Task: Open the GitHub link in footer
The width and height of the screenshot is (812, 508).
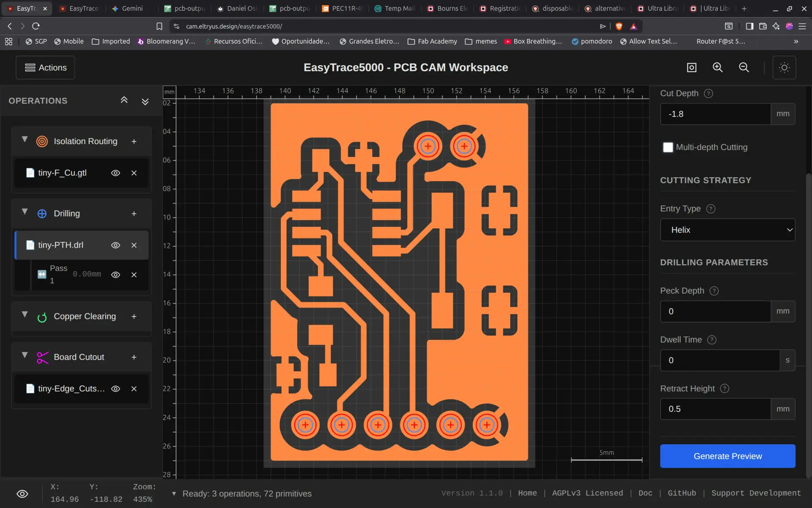Action: click(682, 493)
